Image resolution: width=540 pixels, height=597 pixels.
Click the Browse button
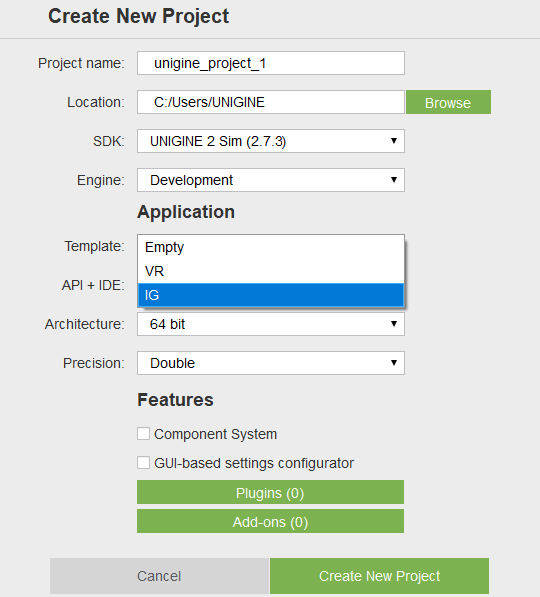(448, 102)
